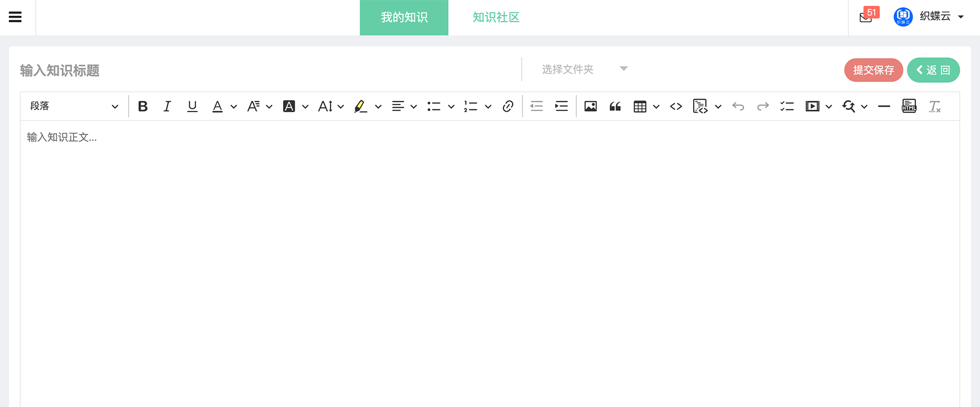Expand the table dropdown arrow

(x=656, y=107)
